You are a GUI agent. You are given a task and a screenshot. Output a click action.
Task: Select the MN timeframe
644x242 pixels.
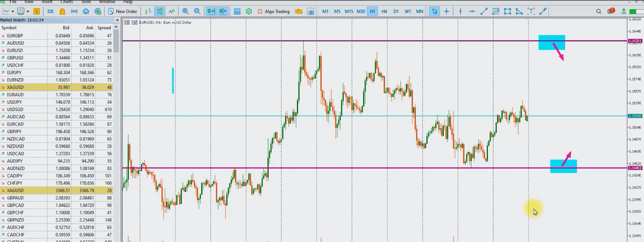pyautogui.click(x=420, y=11)
